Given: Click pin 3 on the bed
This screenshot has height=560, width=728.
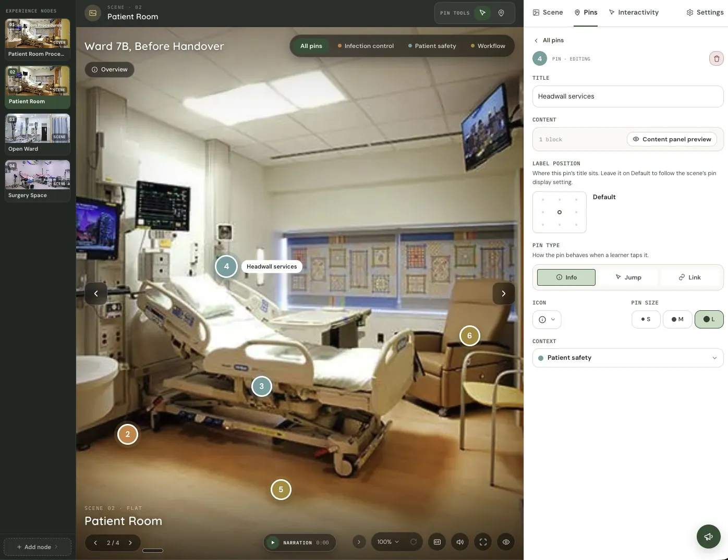Looking at the screenshot, I should click(262, 386).
